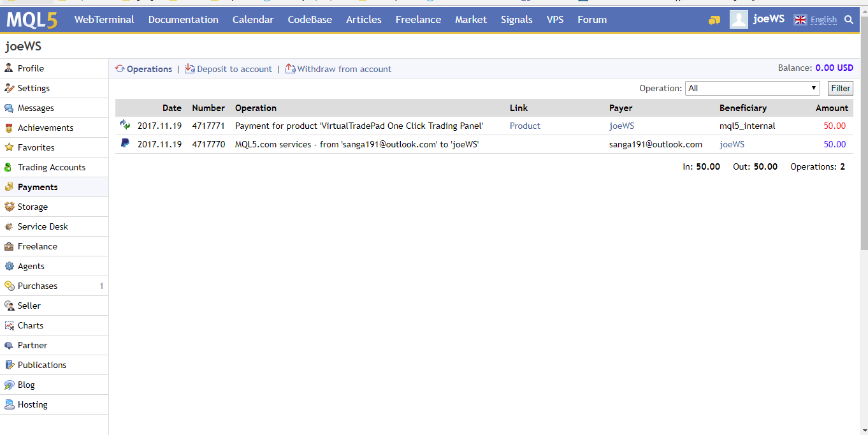868x435 pixels.
Task: Open Freelance in the top menu
Action: [418, 20]
